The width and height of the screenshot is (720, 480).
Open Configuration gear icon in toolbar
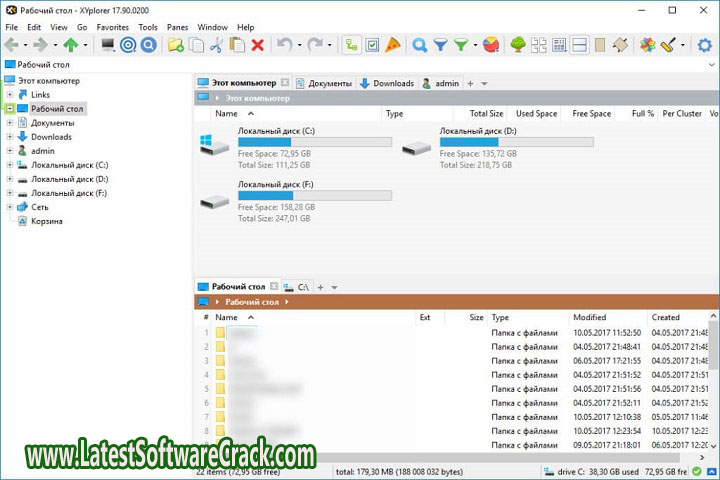click(x=707, y=45)
